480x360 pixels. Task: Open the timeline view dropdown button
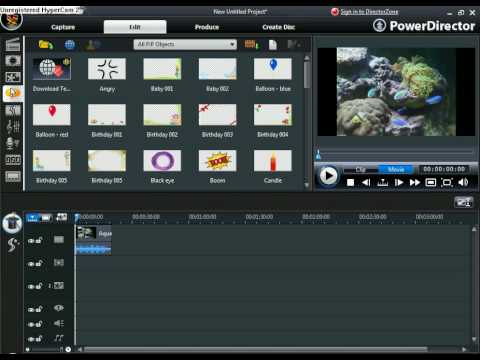pyautogui.click(x=32, y=218)
